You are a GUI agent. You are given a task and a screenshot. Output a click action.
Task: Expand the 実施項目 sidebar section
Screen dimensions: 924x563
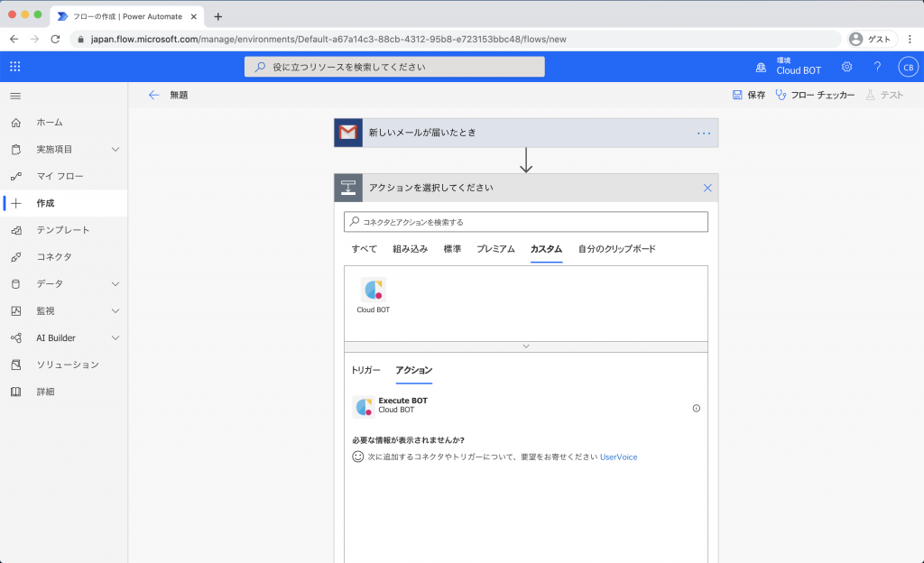coord(115,150)
